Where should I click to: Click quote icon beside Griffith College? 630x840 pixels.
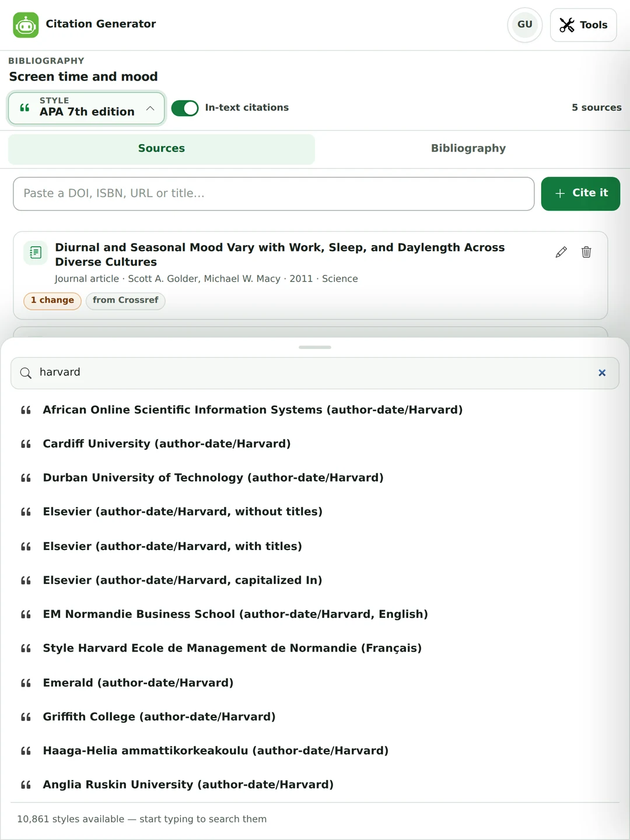pos(26,717)
